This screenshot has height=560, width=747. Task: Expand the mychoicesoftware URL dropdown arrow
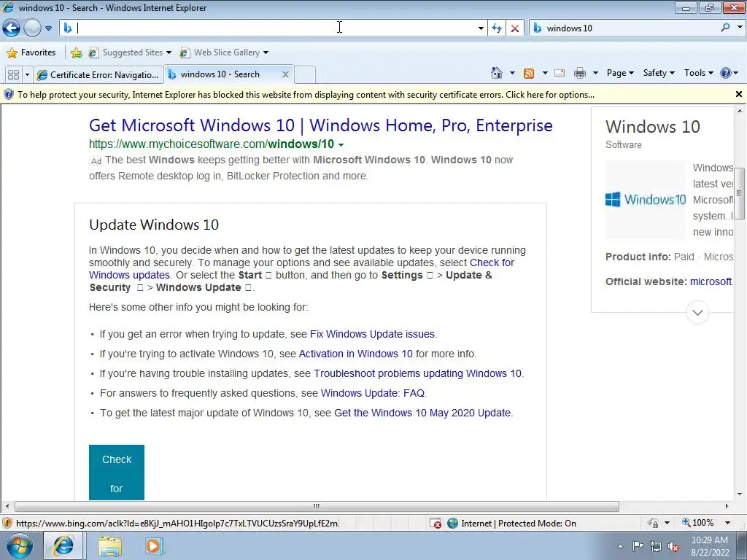(x=341, y=145)
